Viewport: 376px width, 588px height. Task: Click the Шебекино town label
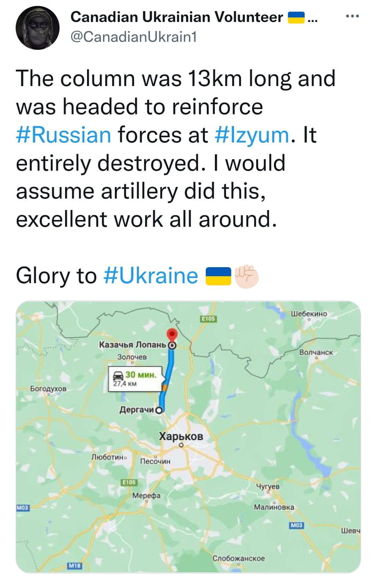click(309, 313)
